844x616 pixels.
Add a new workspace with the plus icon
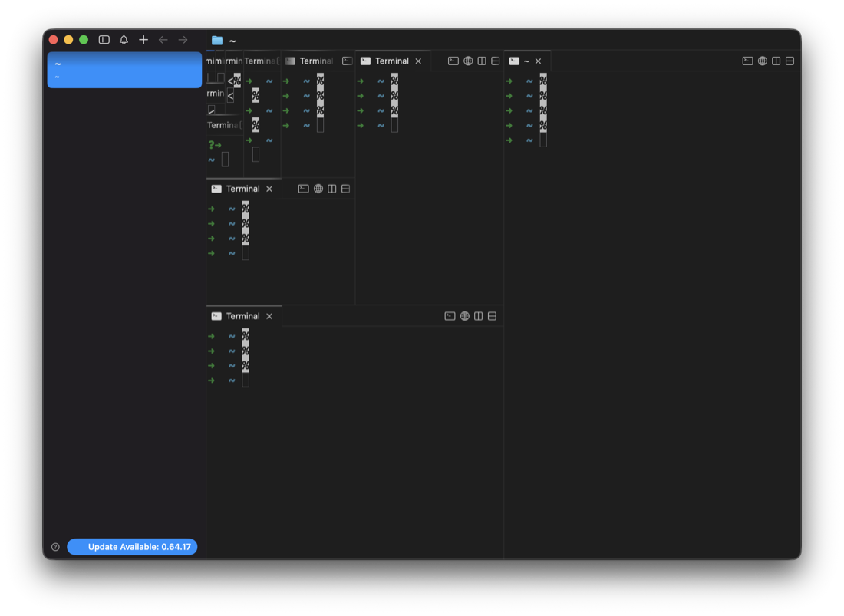[x=143, y=40]
